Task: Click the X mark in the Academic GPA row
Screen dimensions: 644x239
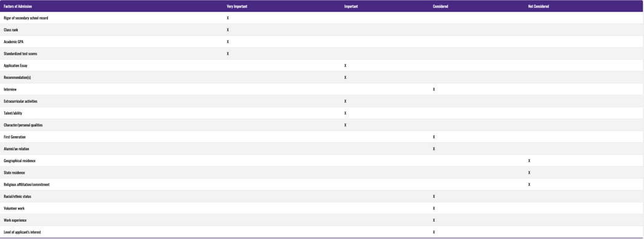Action: click(x=228, y=42)
